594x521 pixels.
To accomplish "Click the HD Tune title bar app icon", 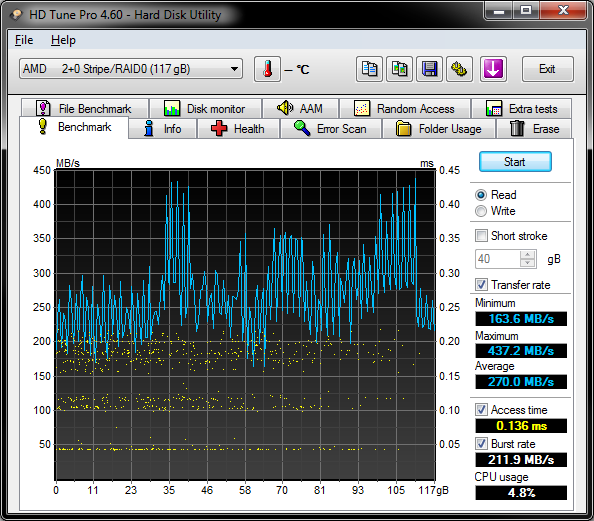I will 17,15.
